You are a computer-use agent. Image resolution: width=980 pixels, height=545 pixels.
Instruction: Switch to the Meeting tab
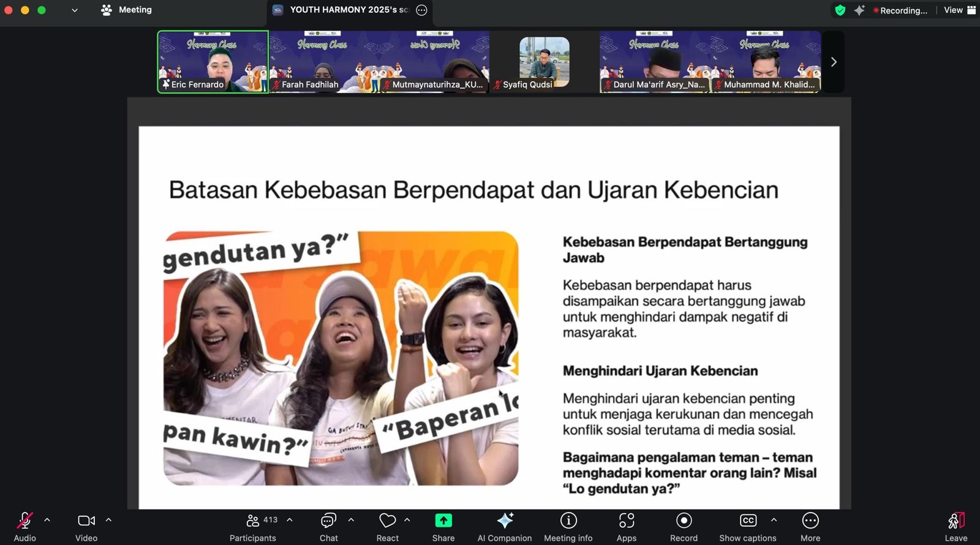click(126, 10)
